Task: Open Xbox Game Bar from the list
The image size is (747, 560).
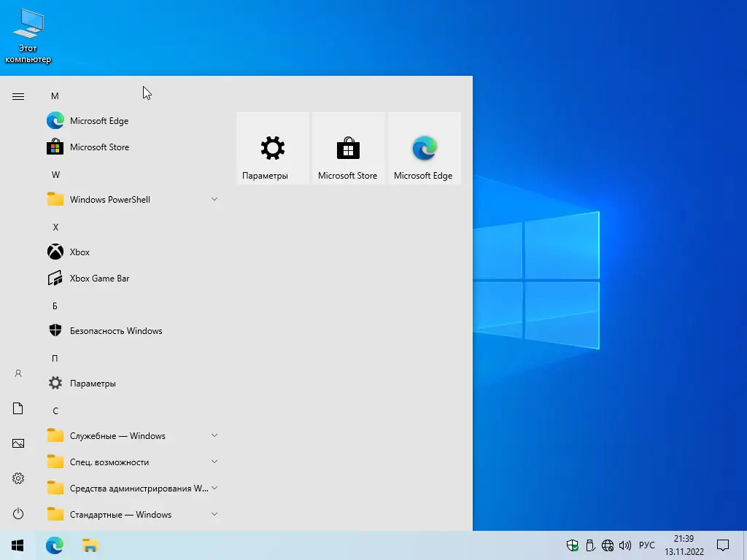Action: (133, 278)
